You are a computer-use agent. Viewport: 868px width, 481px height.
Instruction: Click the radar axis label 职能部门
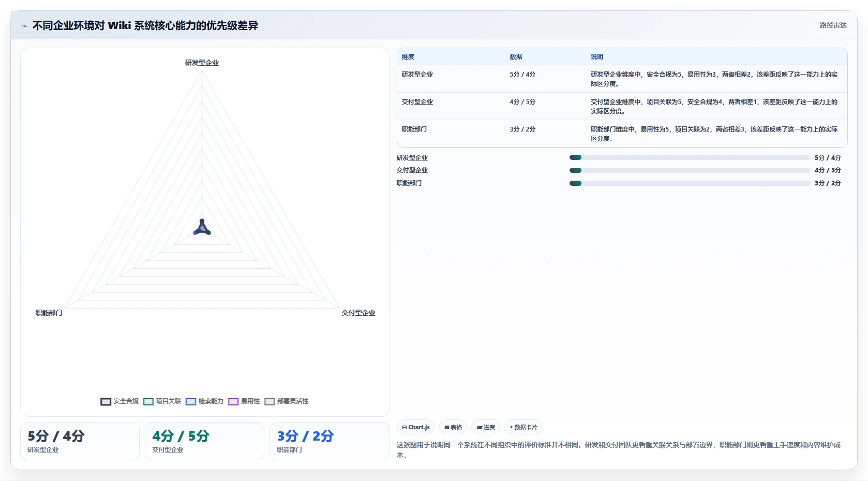(49, 313)
